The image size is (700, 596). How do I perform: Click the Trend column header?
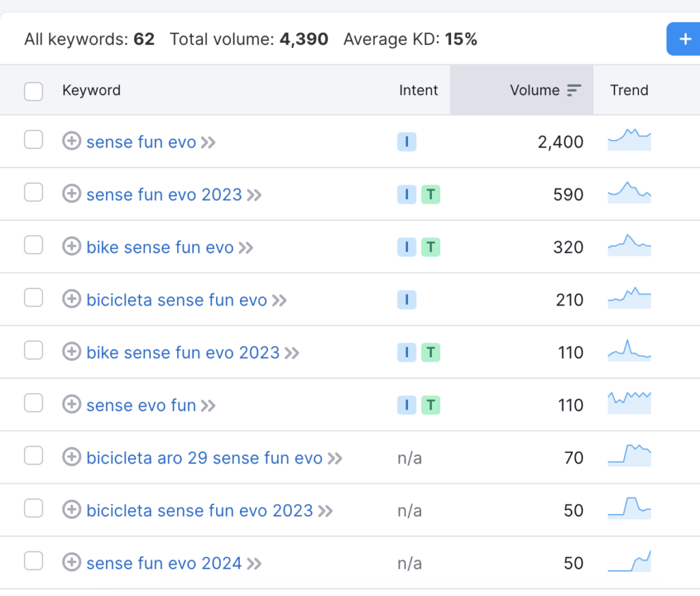pyautogui.click(x=629, y=90)
